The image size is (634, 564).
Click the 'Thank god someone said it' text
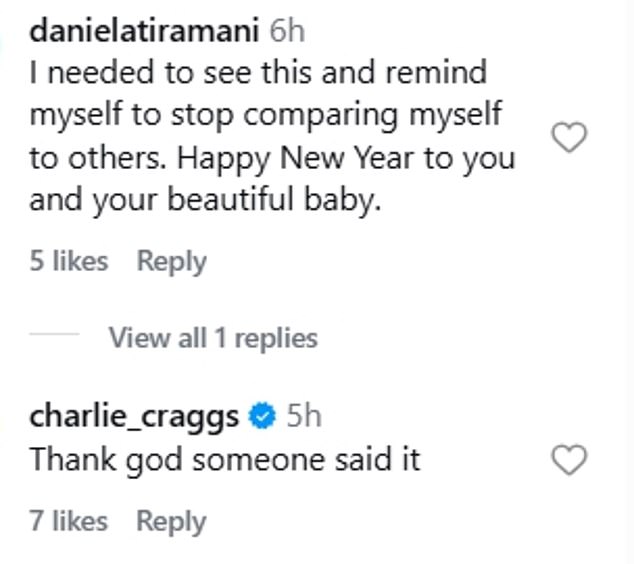coord(224,460)
